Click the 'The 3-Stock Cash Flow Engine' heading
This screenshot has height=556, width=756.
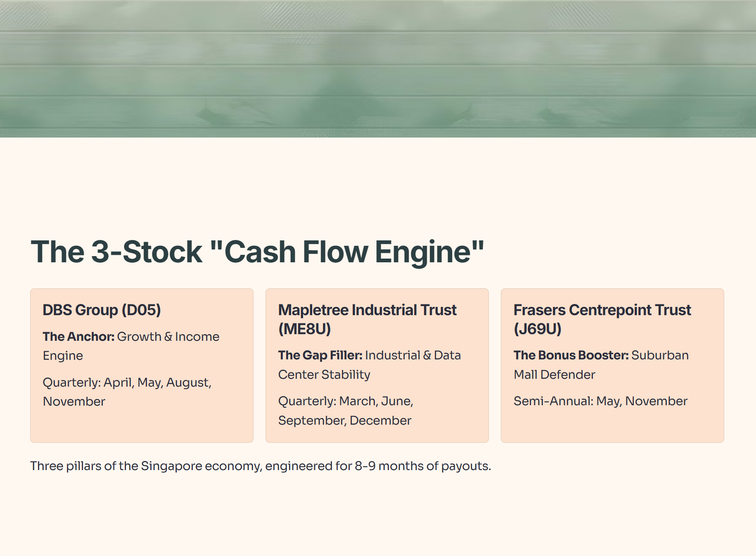[x=257, y=252]
